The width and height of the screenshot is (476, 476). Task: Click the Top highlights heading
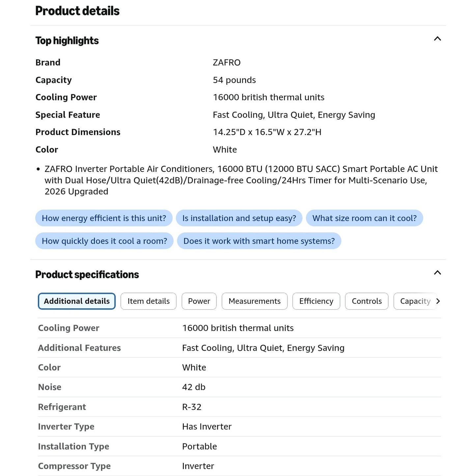tap(67, 41)
